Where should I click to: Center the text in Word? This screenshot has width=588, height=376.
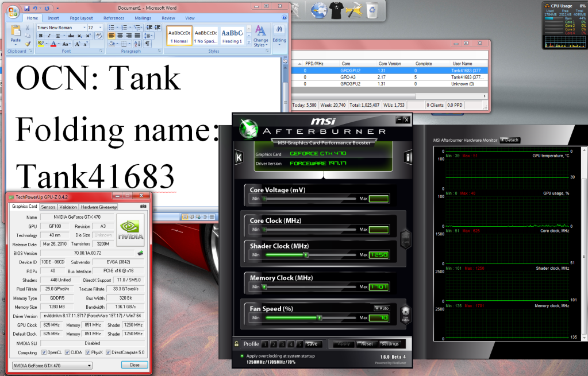click(x=120, y=36)
